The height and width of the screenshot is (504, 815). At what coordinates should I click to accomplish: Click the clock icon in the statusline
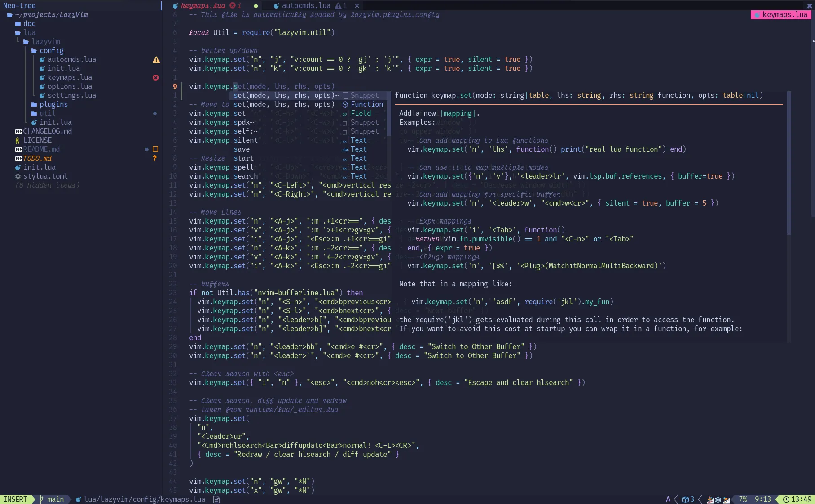coord(786,500)
